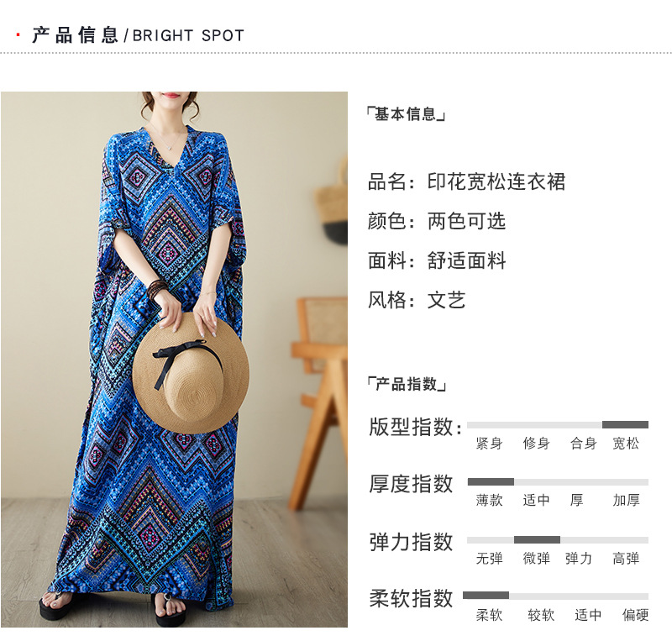Click the 紧身 label under fit index
The image size is (672, 641).
(x=489, y=444)
